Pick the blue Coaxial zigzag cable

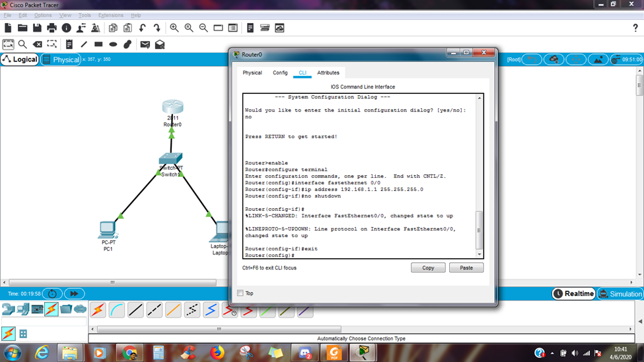(x=211, y=310)
